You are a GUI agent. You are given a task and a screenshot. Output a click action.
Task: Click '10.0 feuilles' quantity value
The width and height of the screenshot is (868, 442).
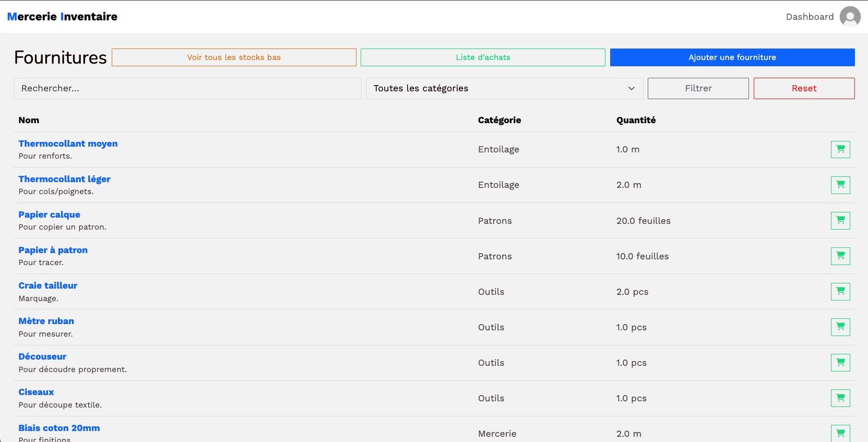click(643, 256)
